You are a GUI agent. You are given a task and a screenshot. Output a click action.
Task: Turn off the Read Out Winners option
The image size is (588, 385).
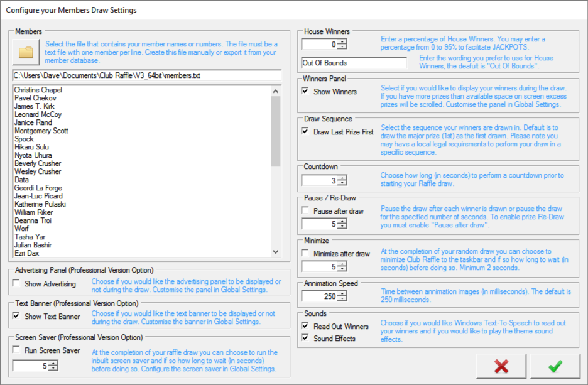pos(306,327)
